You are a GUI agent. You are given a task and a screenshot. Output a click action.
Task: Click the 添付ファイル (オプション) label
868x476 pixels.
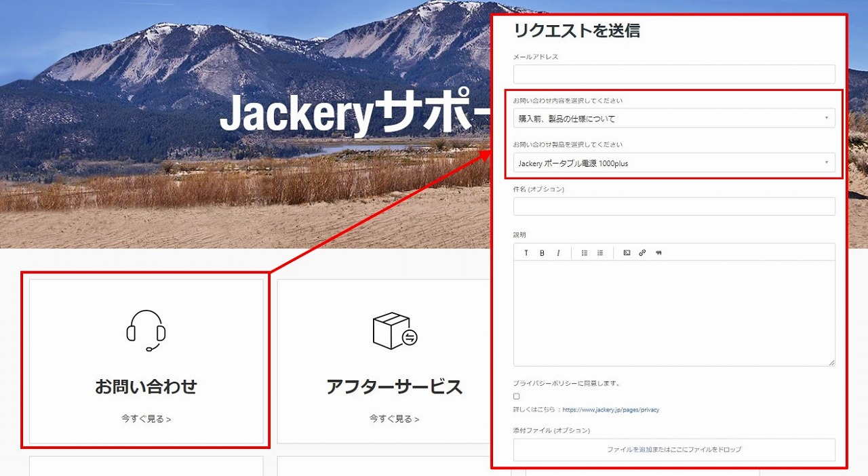click(x=551, y=430)
